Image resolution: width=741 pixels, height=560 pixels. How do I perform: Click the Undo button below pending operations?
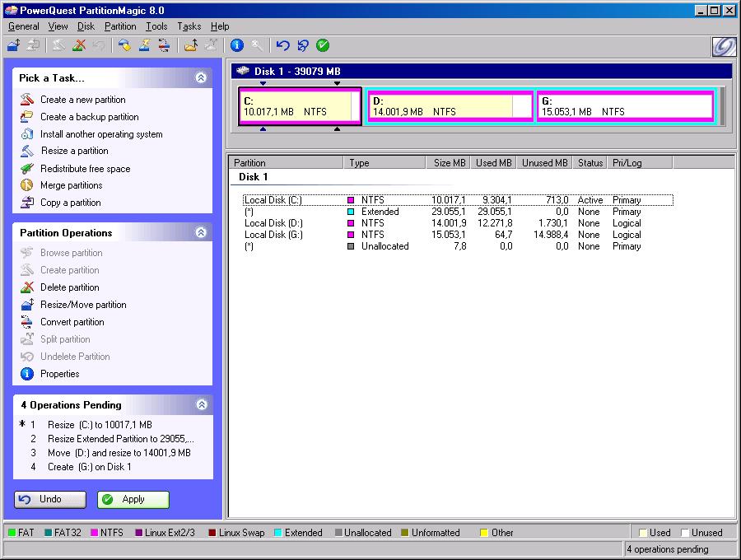coord(50,500)
